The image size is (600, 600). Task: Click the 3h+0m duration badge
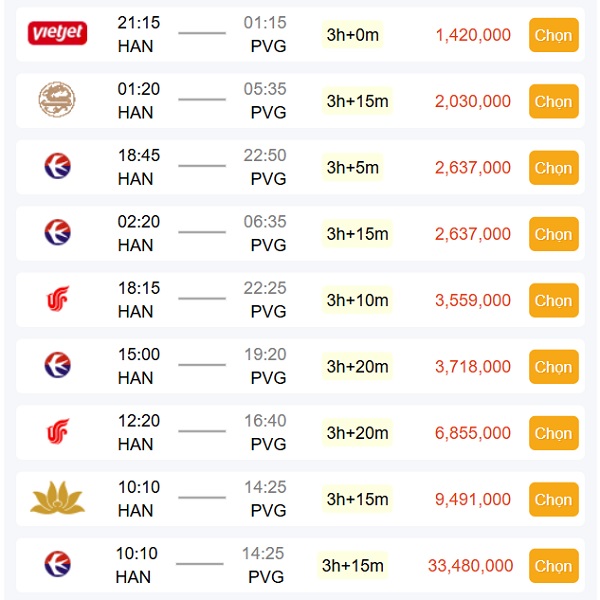click(x=353, y=35)
